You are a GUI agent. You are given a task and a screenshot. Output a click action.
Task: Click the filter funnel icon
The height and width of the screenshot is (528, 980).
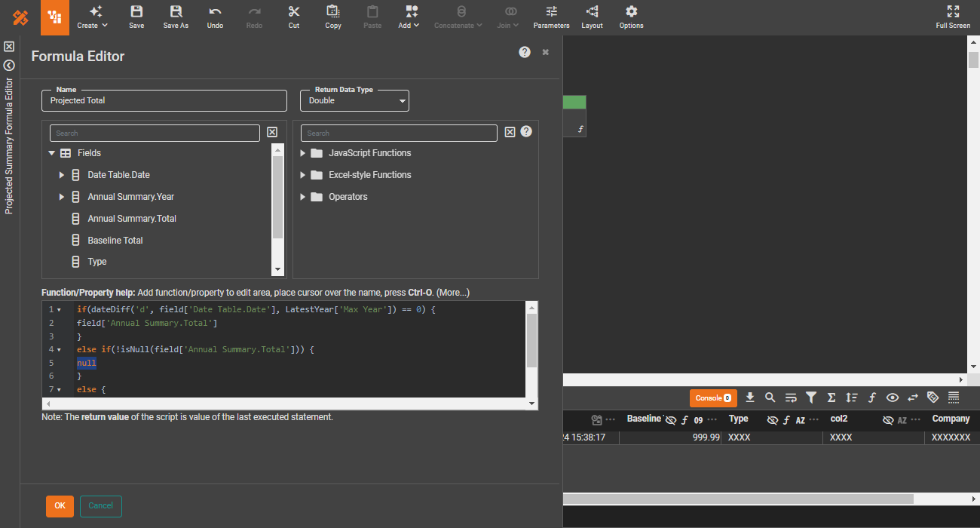[x=811, y=398]
